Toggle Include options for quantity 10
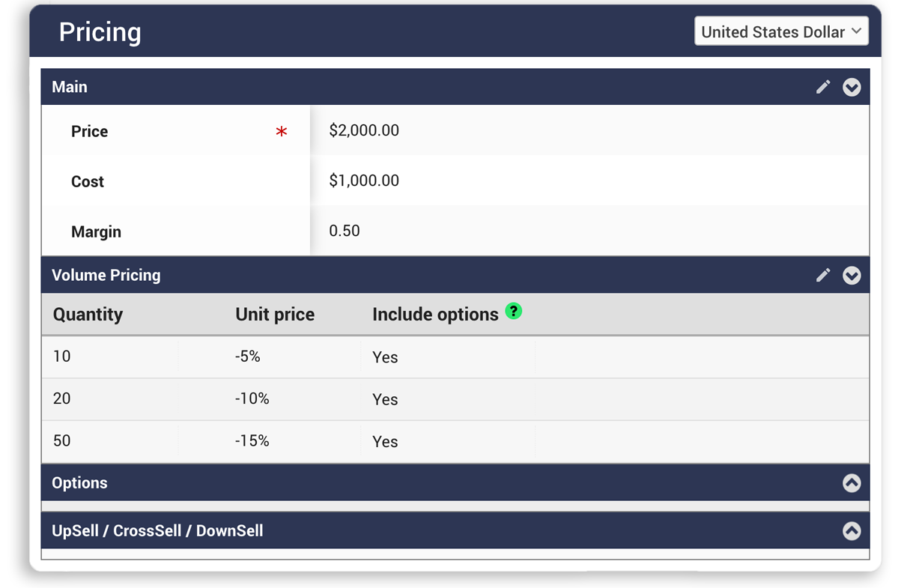910x588 pixels. coord(385,357)
